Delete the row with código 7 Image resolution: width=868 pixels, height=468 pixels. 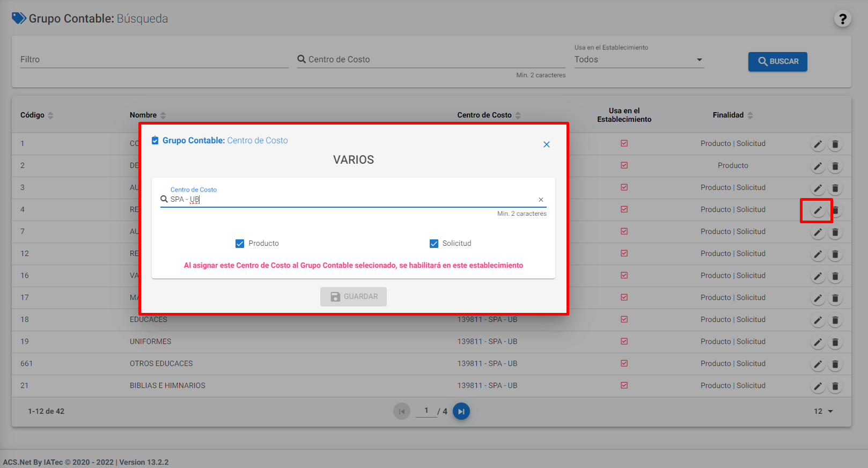(835, 232)
